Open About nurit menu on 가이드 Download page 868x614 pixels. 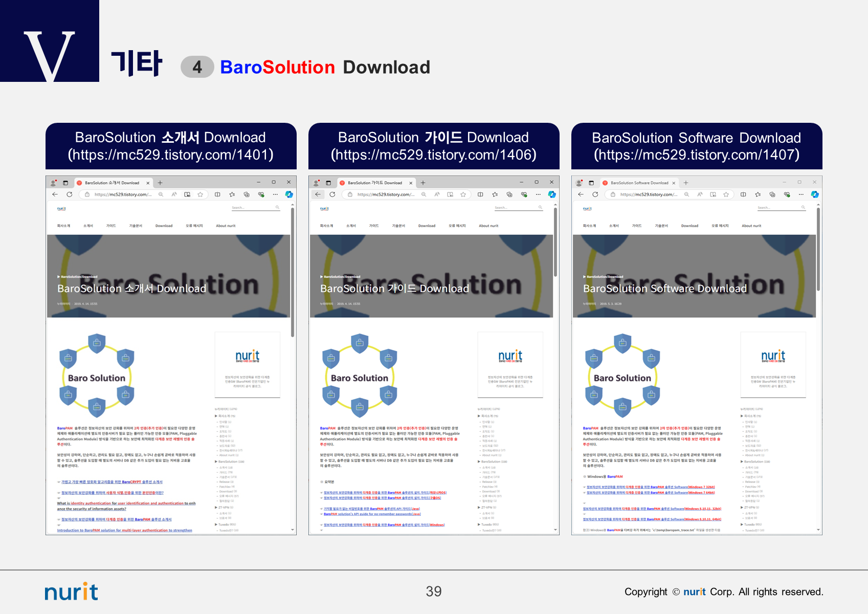click(x=488, y=226)
